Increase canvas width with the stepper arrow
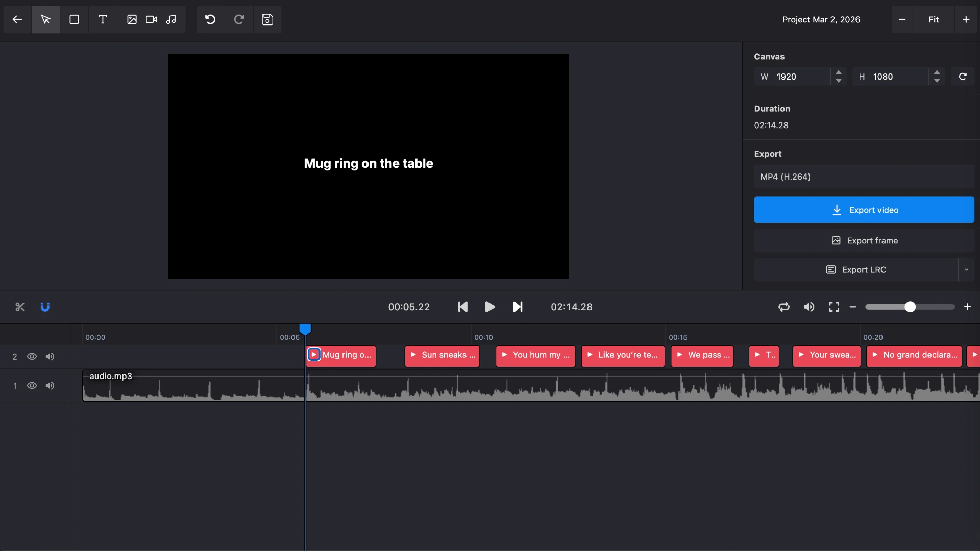980x551 pixels. coord(839,72)
